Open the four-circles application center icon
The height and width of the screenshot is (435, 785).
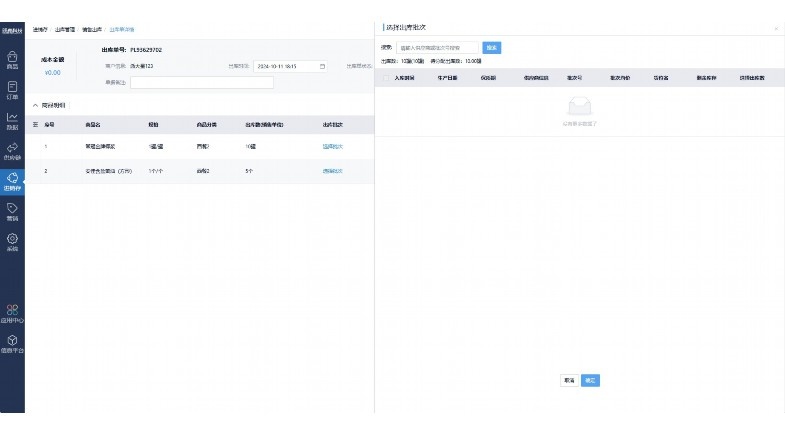pyautogui.click(x=12, y=313)
